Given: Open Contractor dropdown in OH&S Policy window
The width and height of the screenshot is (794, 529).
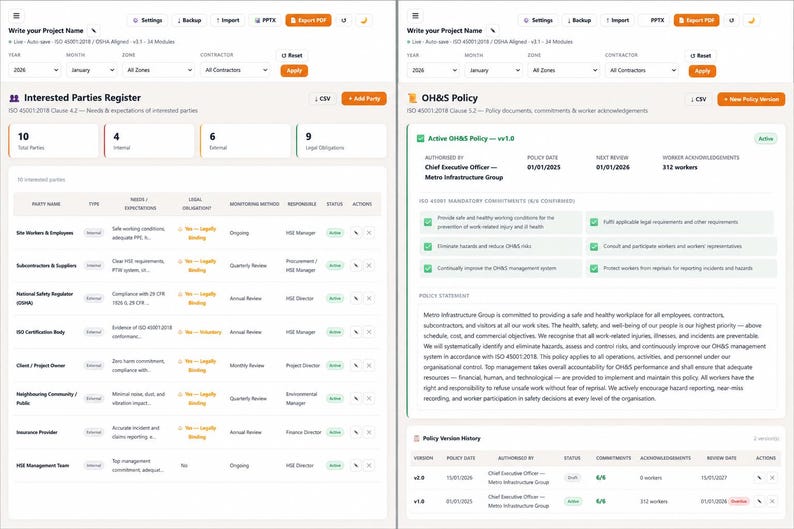Looking at the screenshot, I should [x=642, y=70].
